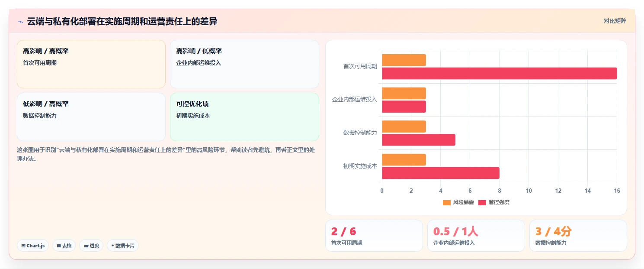The image size is (644, 269).
Task: Click the title 云端与私有化部署在实施周期和运营责任上的差异
Action: 122,21
